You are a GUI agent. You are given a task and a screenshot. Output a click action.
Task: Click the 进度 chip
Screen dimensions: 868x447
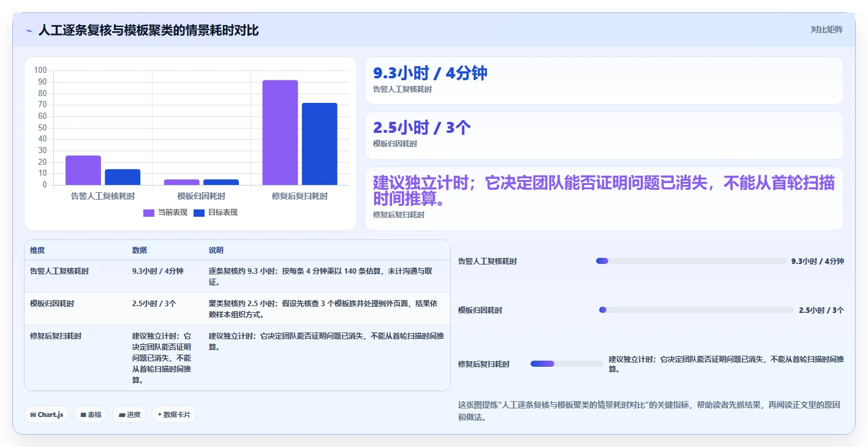[x=129, y=415]
